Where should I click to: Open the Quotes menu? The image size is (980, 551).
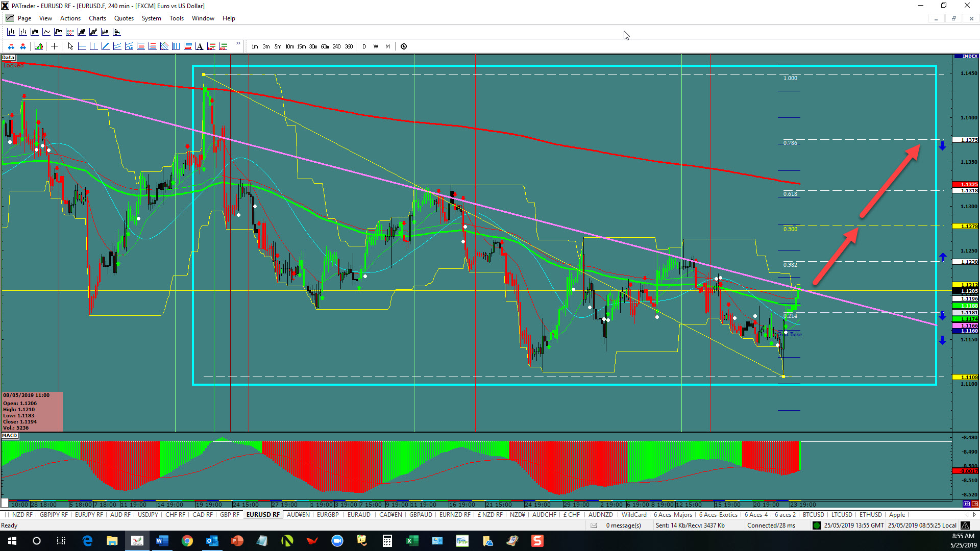coord(124,18)
